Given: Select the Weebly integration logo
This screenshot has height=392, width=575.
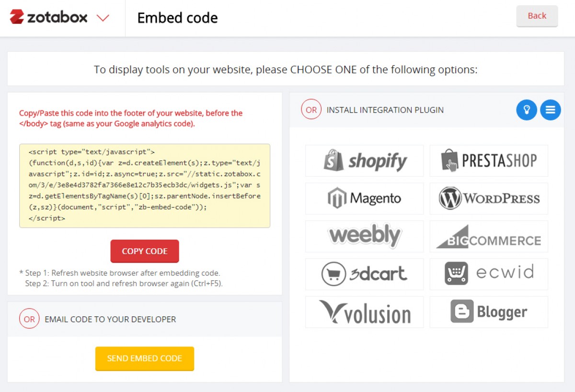Looking at the screenshot, I should (x=364, y=236).
